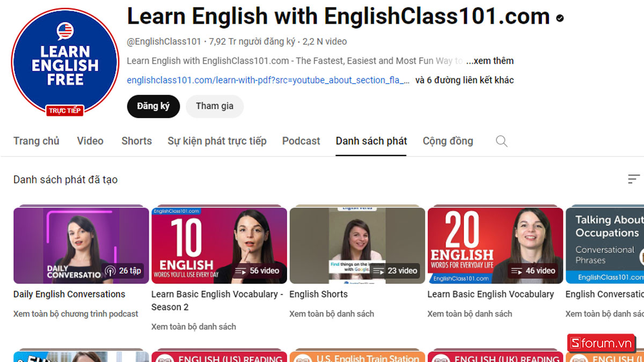Image resolution: width=644 pixels, height=362 pixels.
Task: Open the channel search magnifier icon
Action: [x=501, y=141]
